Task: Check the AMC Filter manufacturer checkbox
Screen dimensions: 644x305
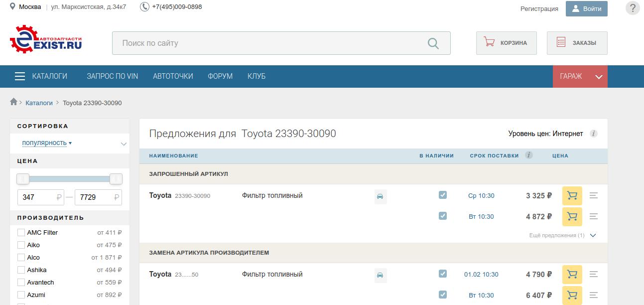Action: point(21,233)
